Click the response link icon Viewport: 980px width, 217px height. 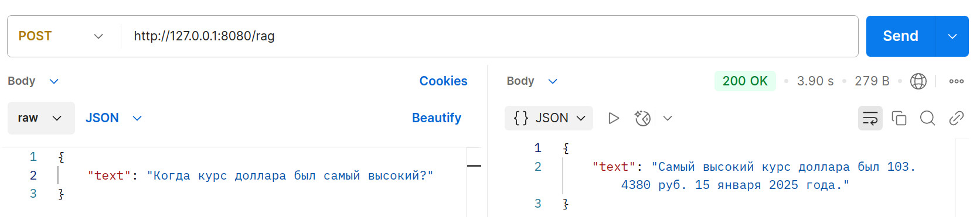click(957, 118)
